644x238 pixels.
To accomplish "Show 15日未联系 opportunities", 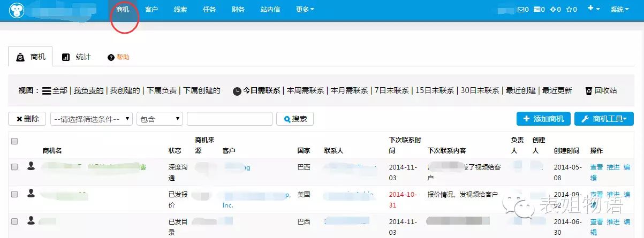I will coord(435,90).
